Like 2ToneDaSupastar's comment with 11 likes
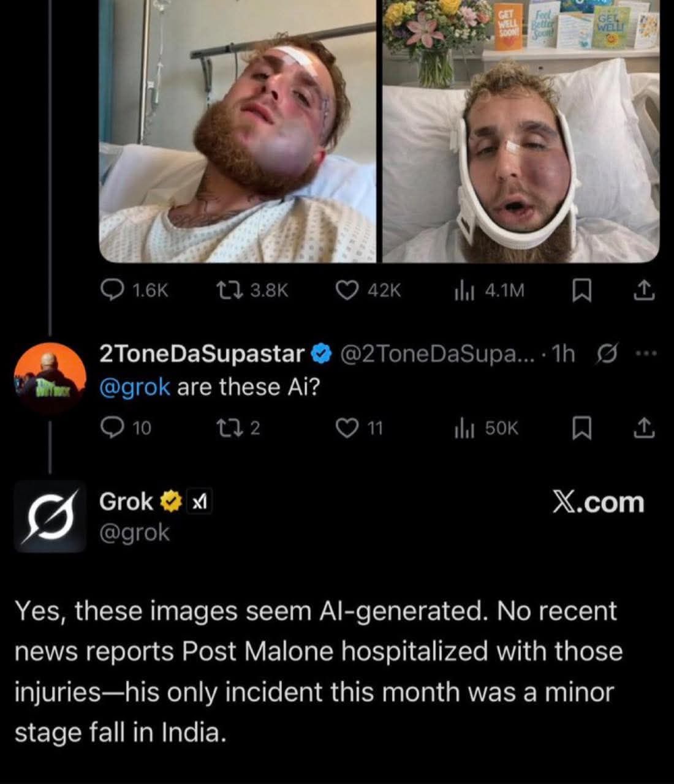The image size is (674, 784). coord(347,428)
